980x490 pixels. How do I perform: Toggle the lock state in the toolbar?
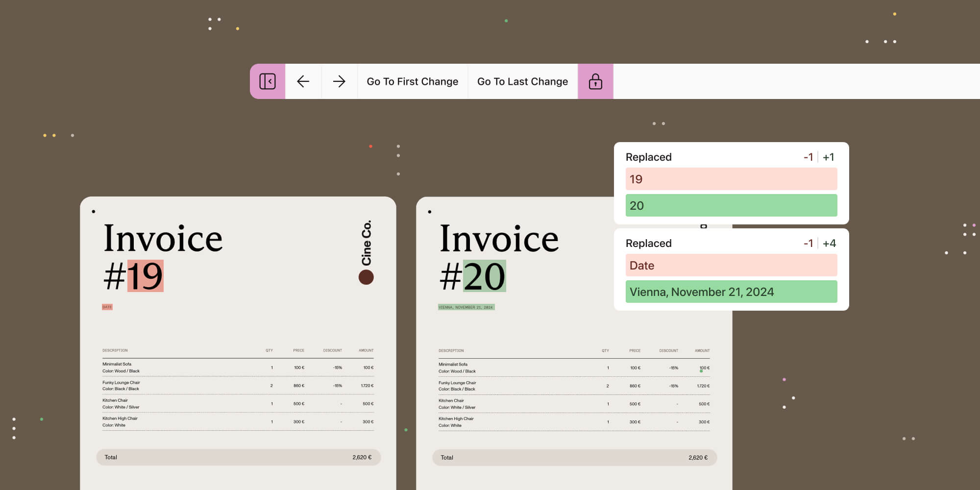coord(595,81)
